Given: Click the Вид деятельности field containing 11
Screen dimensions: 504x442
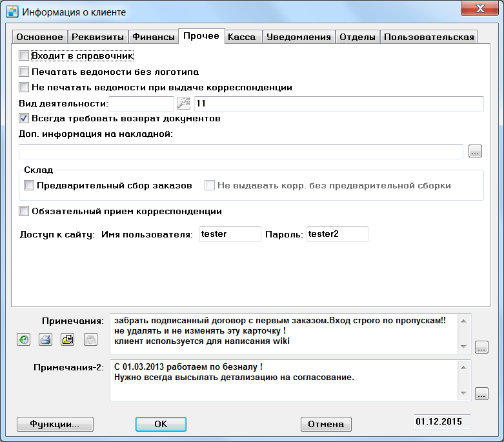Looking at the screenshot, I should click(339, 103).
